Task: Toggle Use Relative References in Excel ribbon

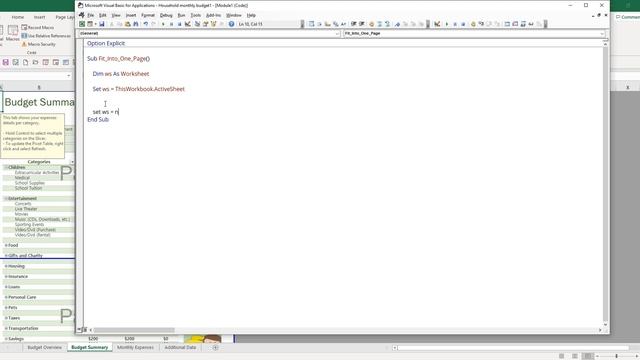Action: pos(46,36)
